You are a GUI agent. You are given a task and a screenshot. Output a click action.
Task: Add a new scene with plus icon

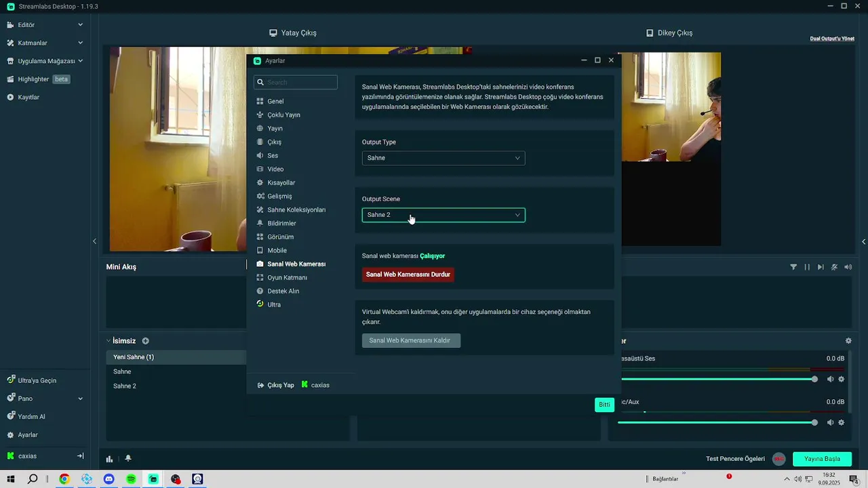[x=145, y=341]
